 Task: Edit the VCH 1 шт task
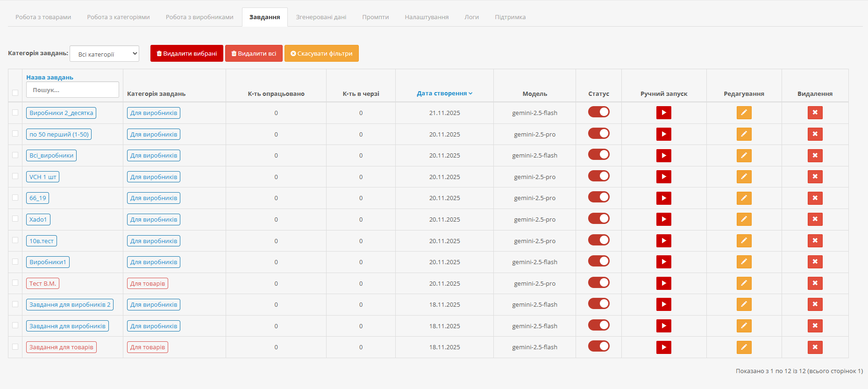[744, 177]
